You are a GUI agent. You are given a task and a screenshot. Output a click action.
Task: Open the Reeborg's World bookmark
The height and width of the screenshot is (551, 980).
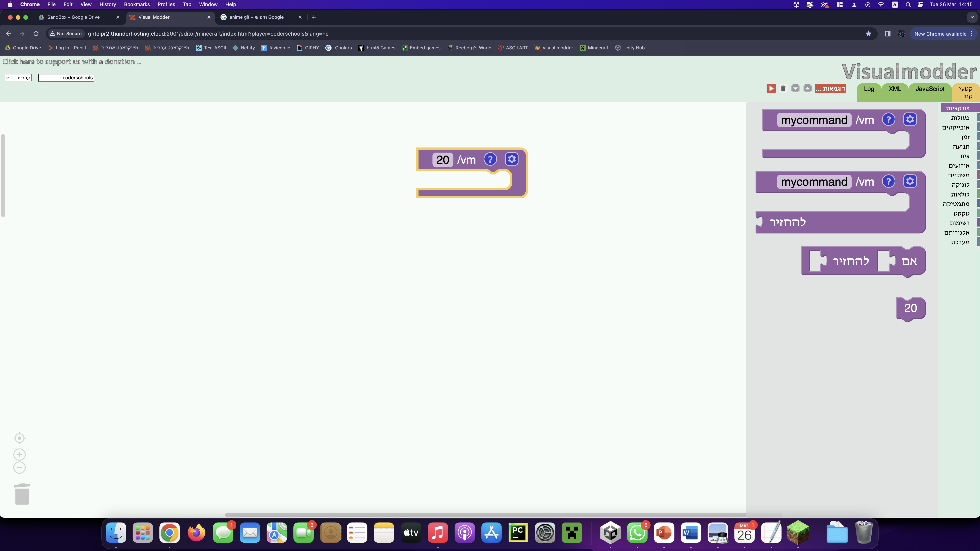[x=470, y=47]
